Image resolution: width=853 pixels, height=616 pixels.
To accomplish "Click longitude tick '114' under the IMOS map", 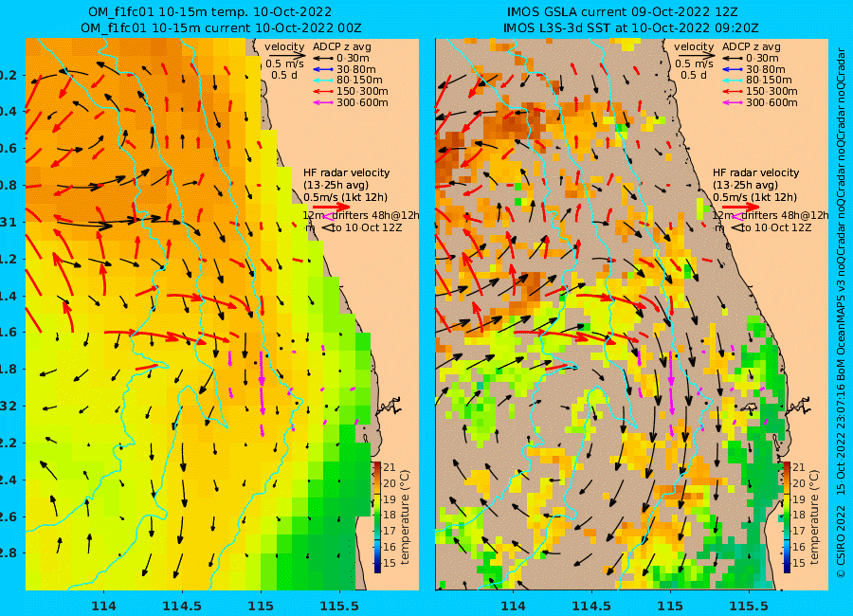I will (513, 606).
